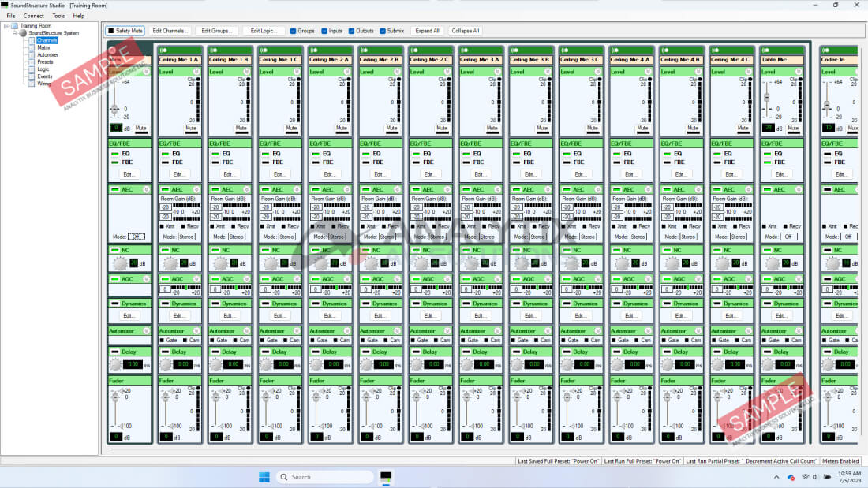Click channel strip icon above Ceiling Mic 1 A
This screenshot has height=488, width=868.
pyautogui.click(x=163, y=50)
